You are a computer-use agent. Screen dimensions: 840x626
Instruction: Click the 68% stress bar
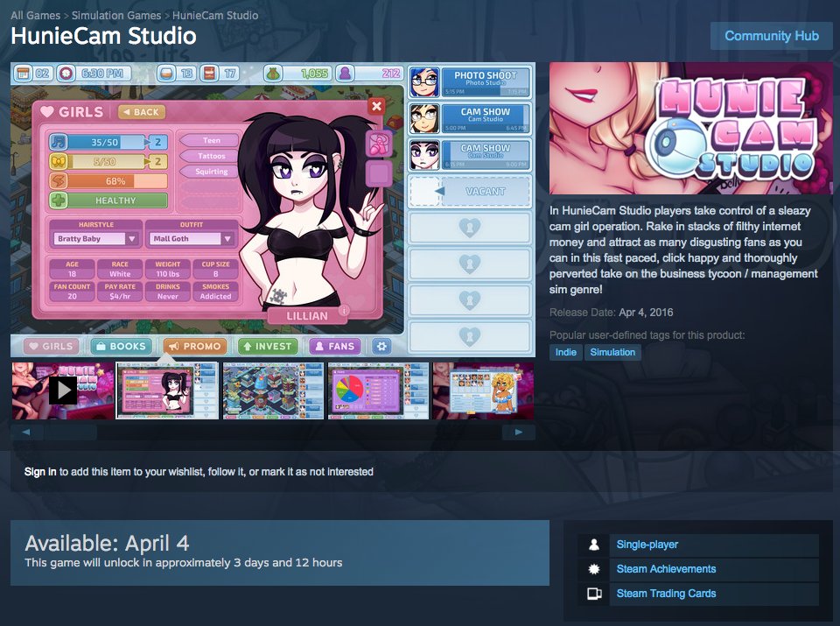(115, 181)
